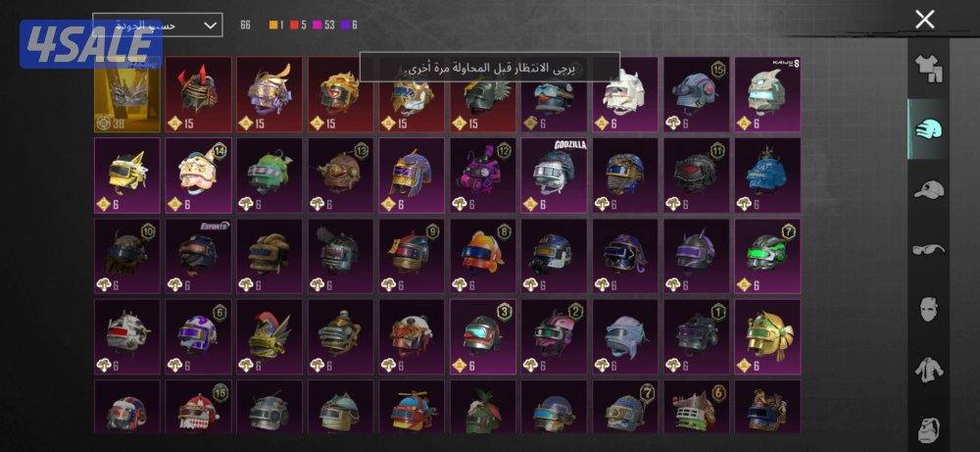Open the glasses category in the sidebar
Viewport: 980px width, 452px height.
click(x=928, y=249)
